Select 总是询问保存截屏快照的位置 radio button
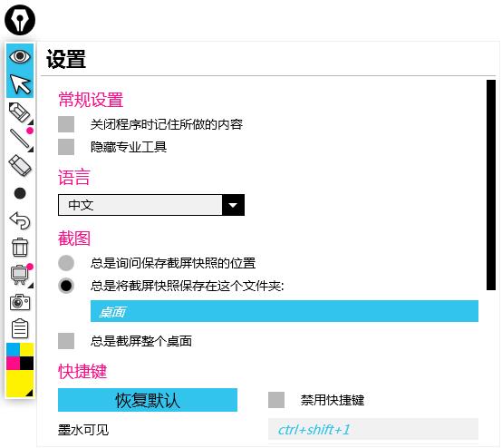The width and height of the screenshot is (502, 448). [66, 263]
